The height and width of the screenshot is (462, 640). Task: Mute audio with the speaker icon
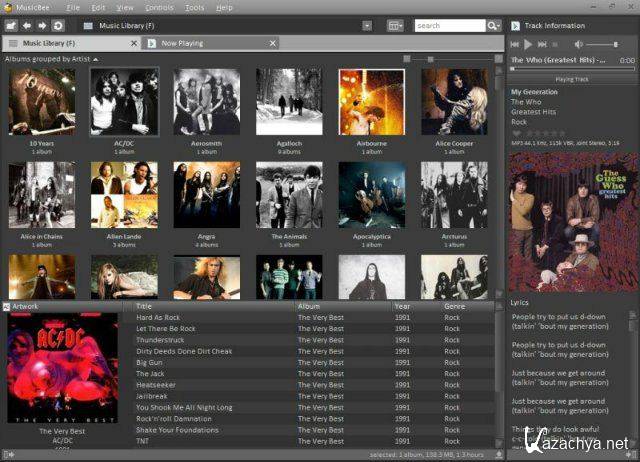(578, 45)
